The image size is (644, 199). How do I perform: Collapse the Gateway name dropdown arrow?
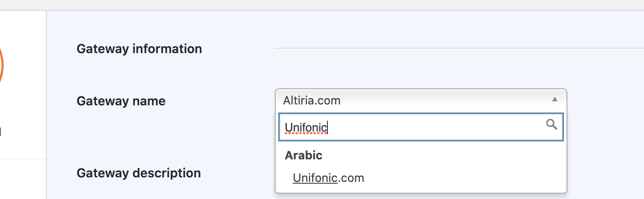coord(555,99)
